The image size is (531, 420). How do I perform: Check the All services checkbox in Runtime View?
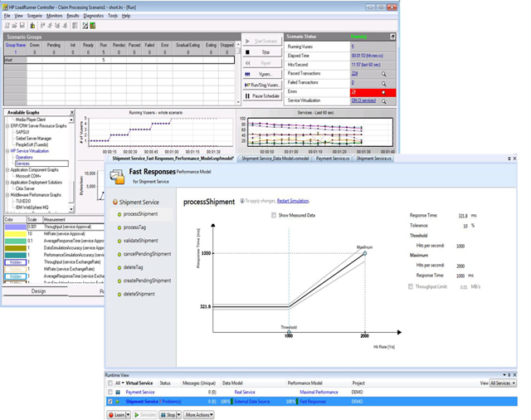coord(110,383)
